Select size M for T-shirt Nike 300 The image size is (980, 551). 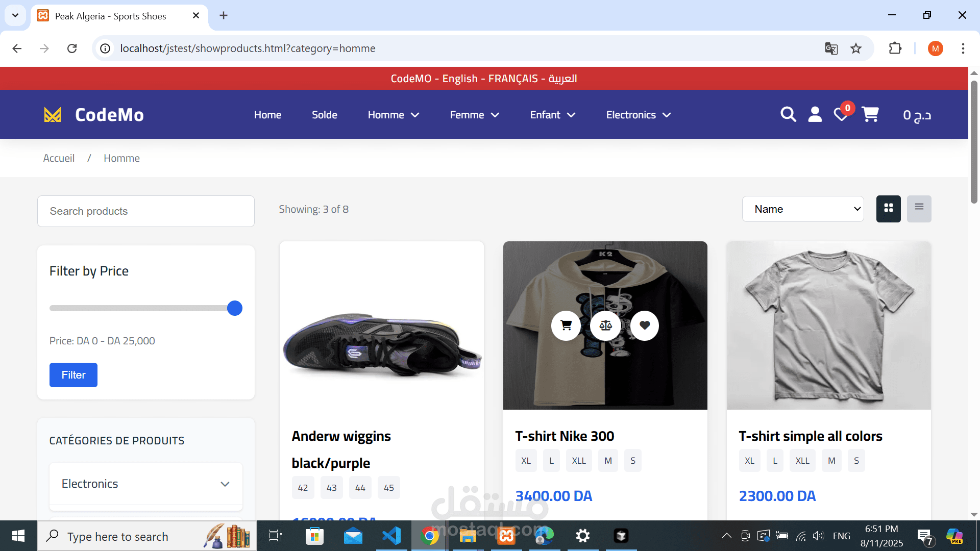coord(608,461)
